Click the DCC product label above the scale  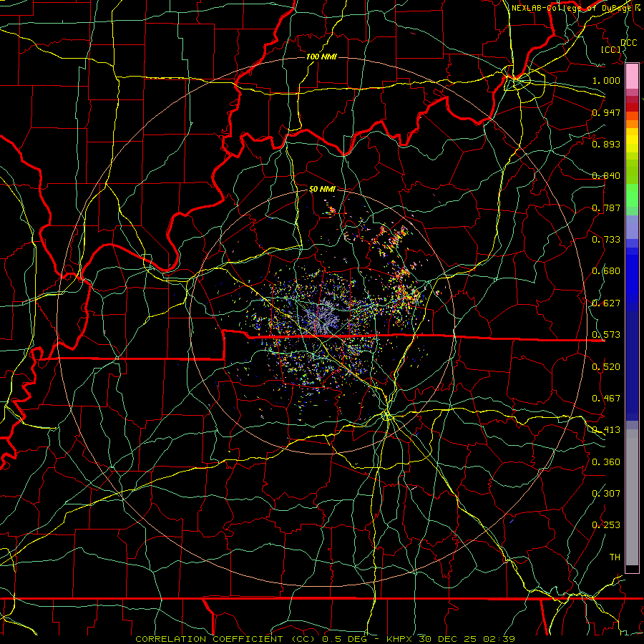[628, 42]
